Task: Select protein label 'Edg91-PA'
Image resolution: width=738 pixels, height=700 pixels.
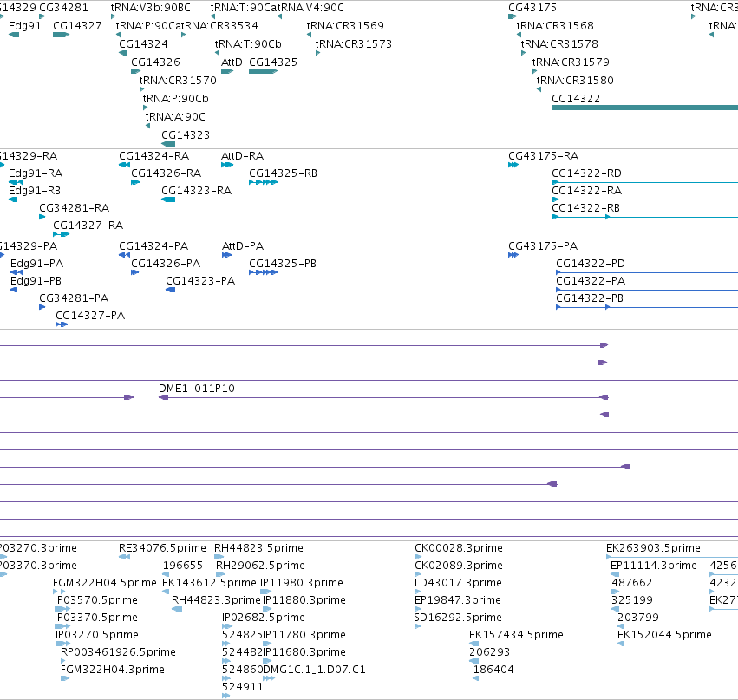Action: tap(36, 264)
